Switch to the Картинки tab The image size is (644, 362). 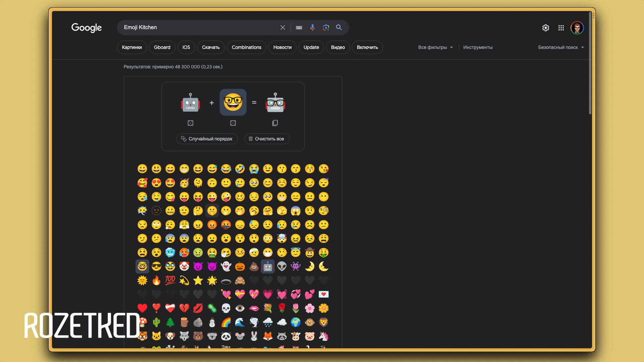point(132,47)
